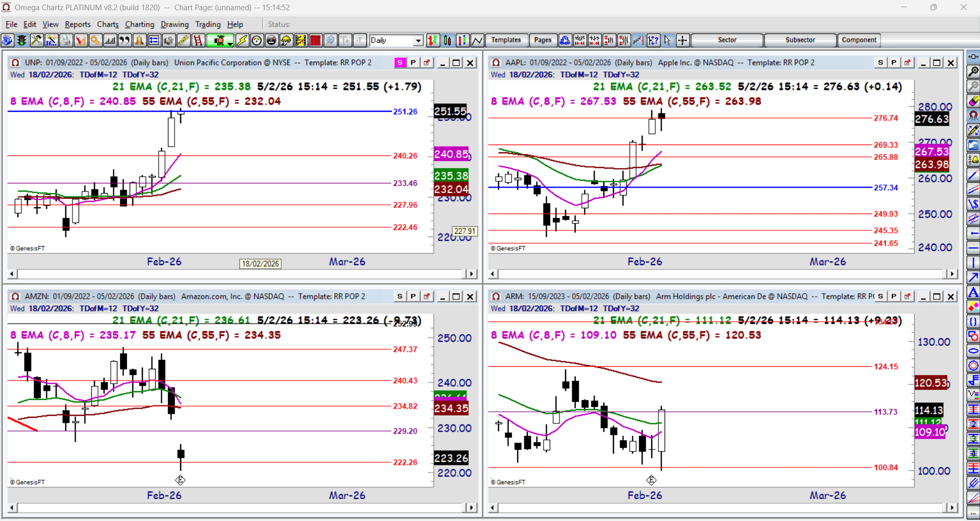Switch to HLC bar chart style
Screen dimensions: 980x521
[462, 40]
